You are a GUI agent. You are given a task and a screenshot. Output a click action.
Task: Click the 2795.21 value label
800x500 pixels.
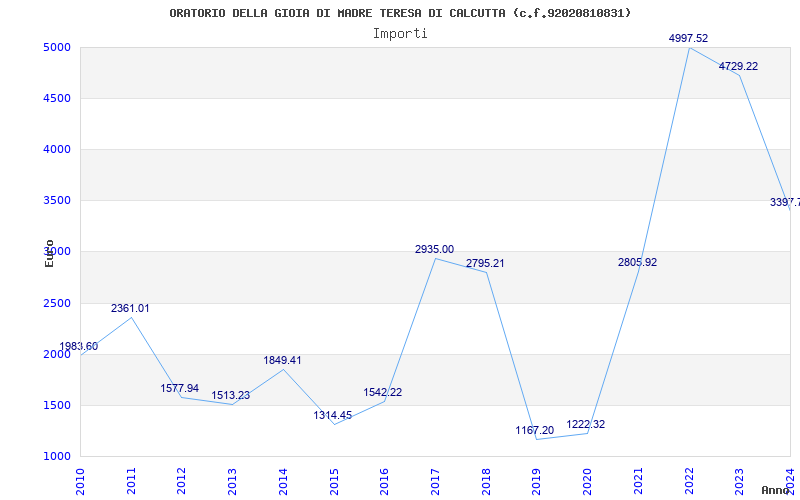point(485,263)
